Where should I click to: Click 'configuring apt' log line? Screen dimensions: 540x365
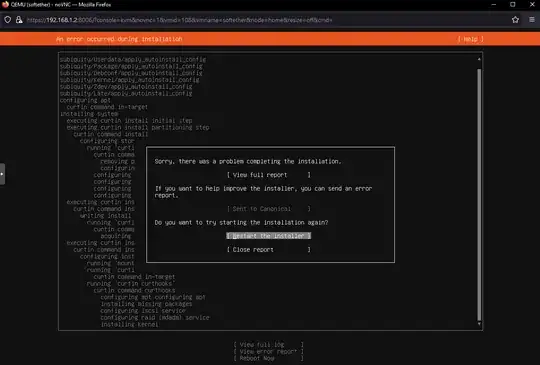[x=85, y=100]
